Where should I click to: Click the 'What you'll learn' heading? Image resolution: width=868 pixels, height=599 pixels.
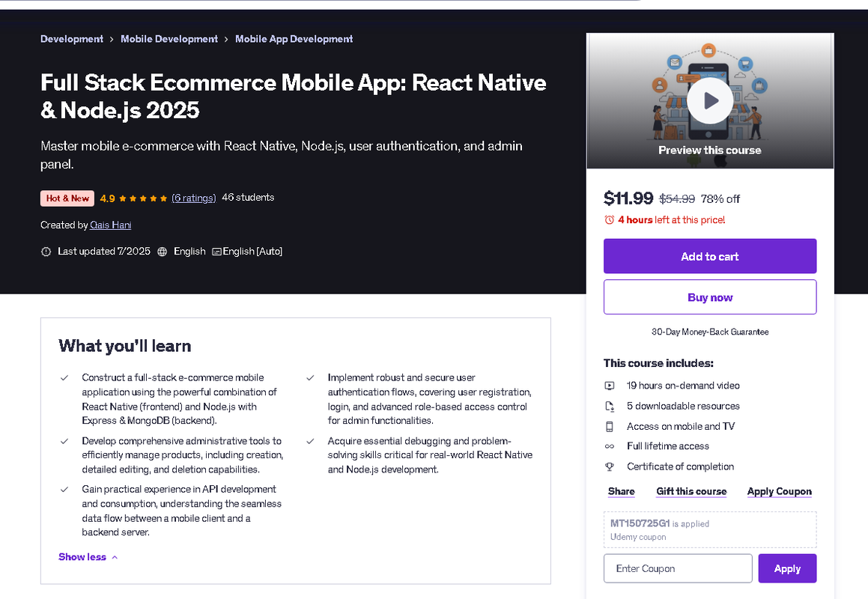pyautogui.click(x=124, y=346)
